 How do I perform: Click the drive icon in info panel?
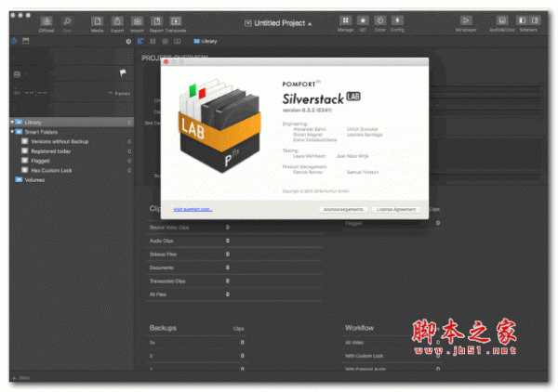(x=17, y=74)
